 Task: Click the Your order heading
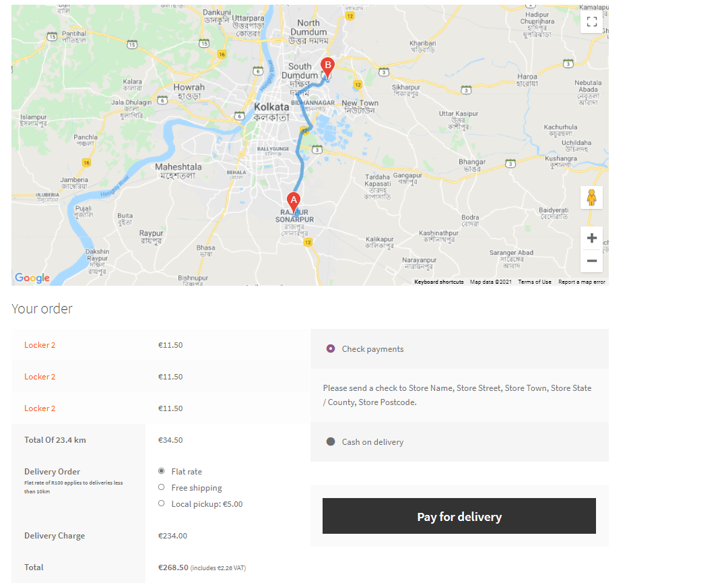tap(42, 309)
